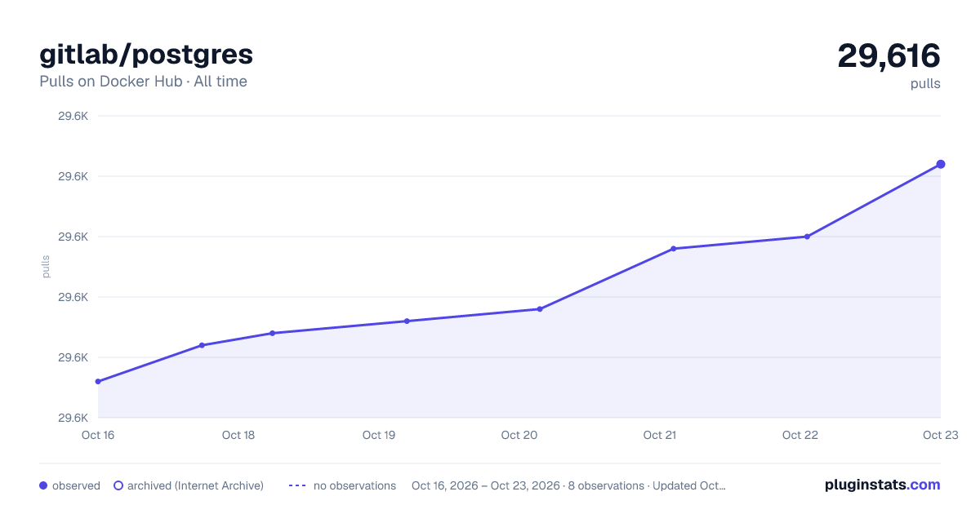Select the chart data point nearest Oct 20
The height and width of the screenshot is (514, 980).
[540, 309]
